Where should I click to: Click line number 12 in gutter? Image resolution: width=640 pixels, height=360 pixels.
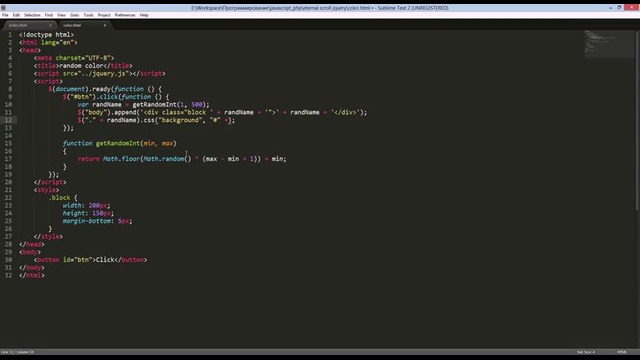coord(8,120)
